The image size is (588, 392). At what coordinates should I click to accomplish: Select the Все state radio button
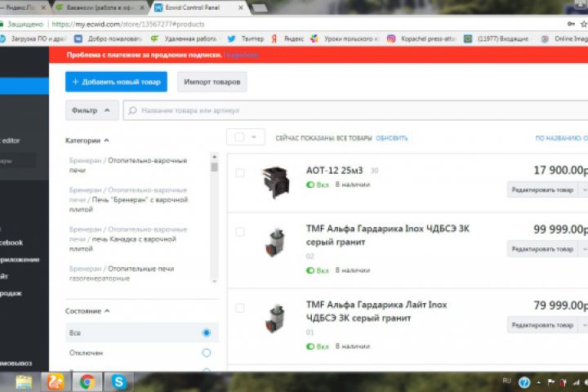click(x=207, y=332)
